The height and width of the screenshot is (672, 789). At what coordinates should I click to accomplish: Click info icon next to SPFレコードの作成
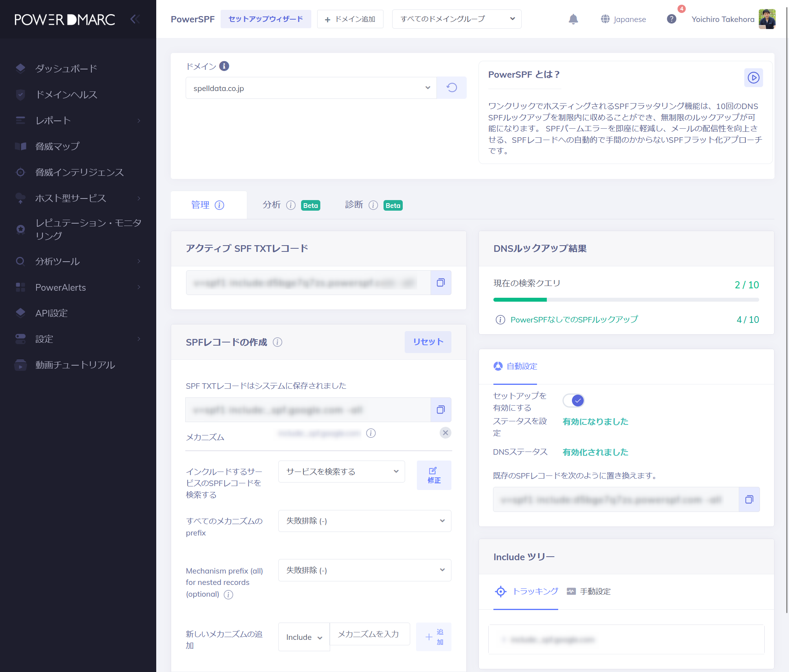click(x=278, y=342)
